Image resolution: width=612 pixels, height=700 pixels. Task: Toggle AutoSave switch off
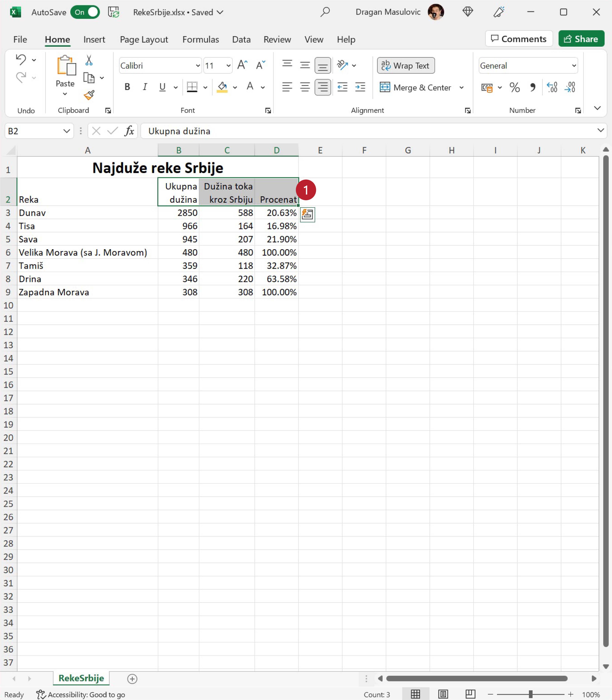pos(85,12)
